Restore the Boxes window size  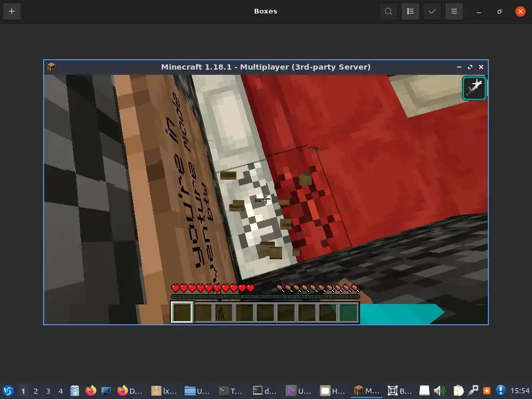click(499, 11)
